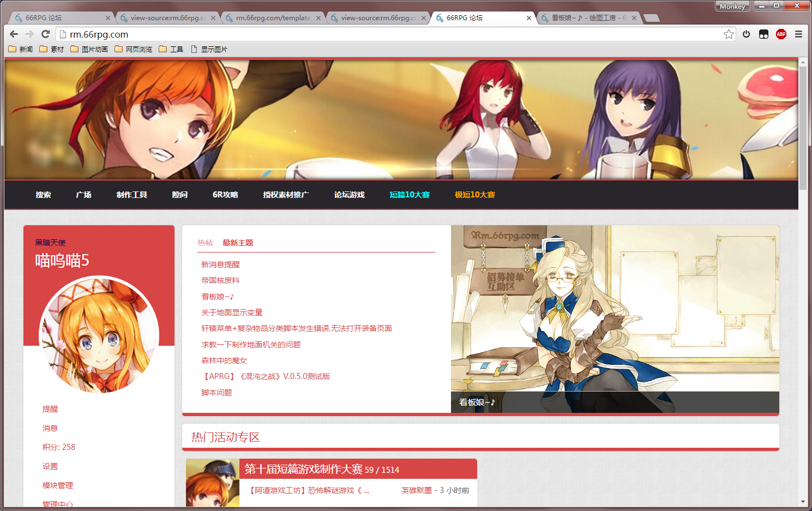
Task: Open 隙间 navigation item
Action: 179,195
